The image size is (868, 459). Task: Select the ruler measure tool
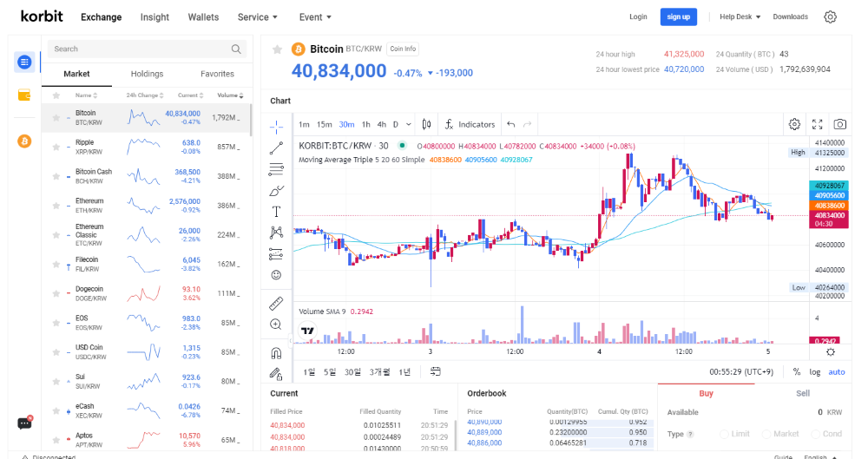(276, 304)
